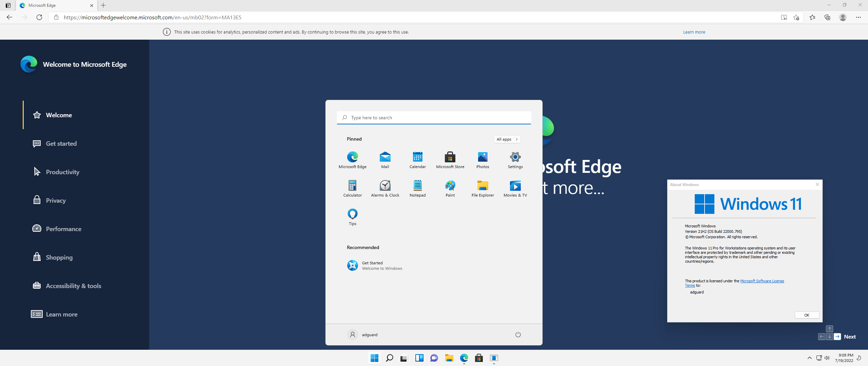Launch the Paint app

[450, 188]
